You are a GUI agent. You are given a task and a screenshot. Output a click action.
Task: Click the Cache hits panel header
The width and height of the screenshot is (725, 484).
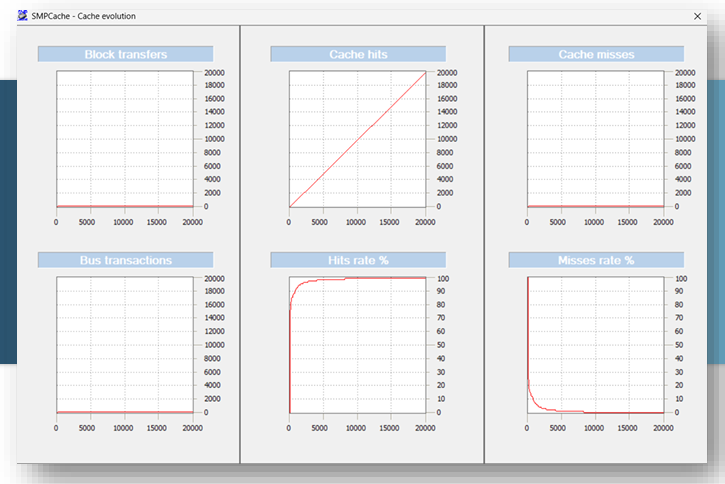(358, 54)
